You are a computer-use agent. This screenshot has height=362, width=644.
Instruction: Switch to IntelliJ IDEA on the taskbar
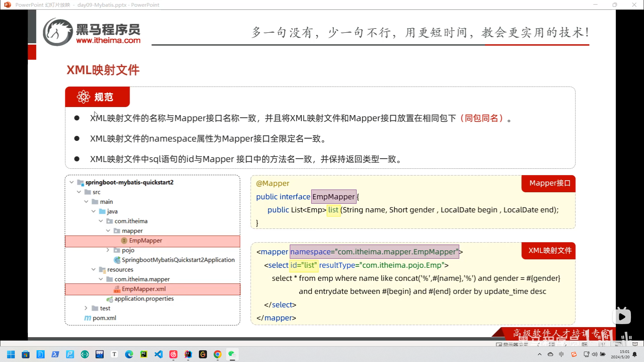[188, 354]
